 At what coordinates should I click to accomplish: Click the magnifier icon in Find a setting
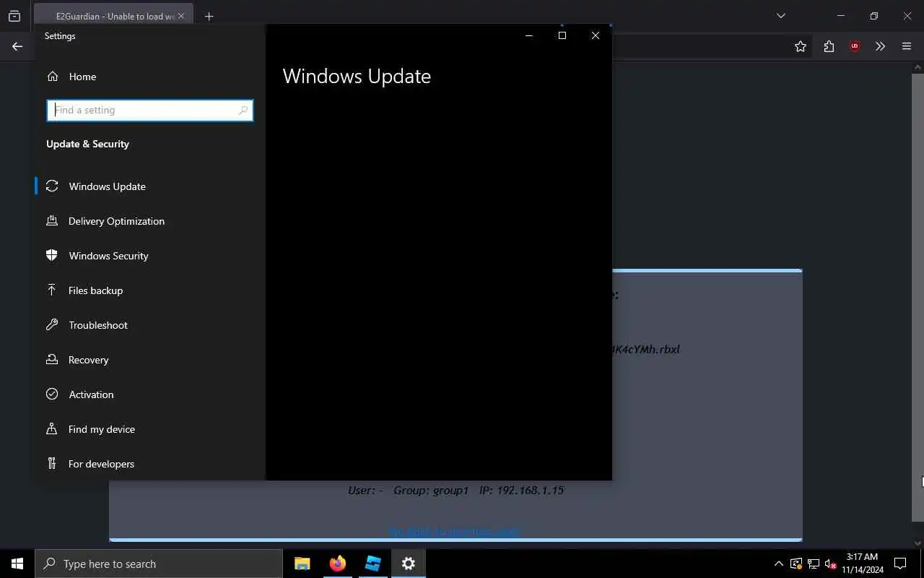pyautogui.click(x=243, y=110)
